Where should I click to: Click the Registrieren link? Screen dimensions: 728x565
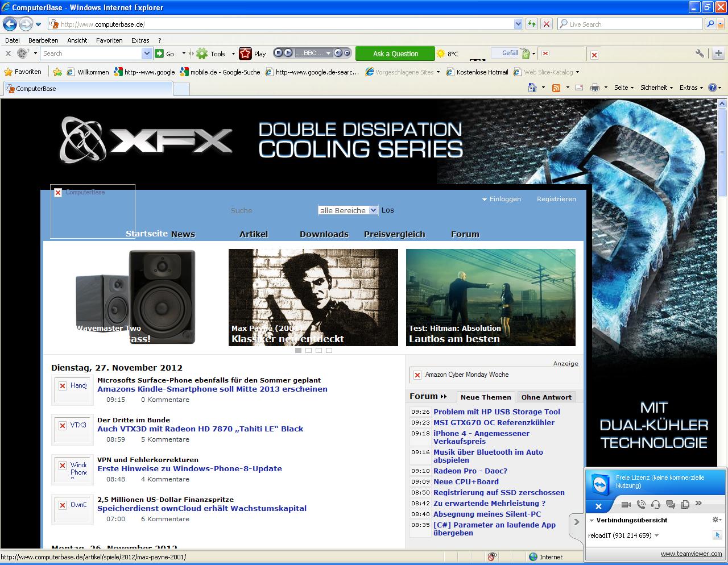(x=556, y=199)
